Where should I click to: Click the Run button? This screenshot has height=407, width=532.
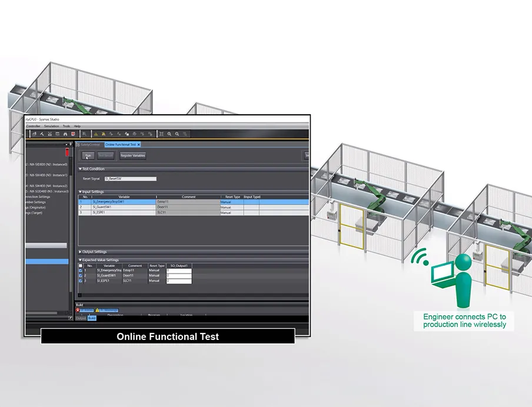[x=88, y=156]
